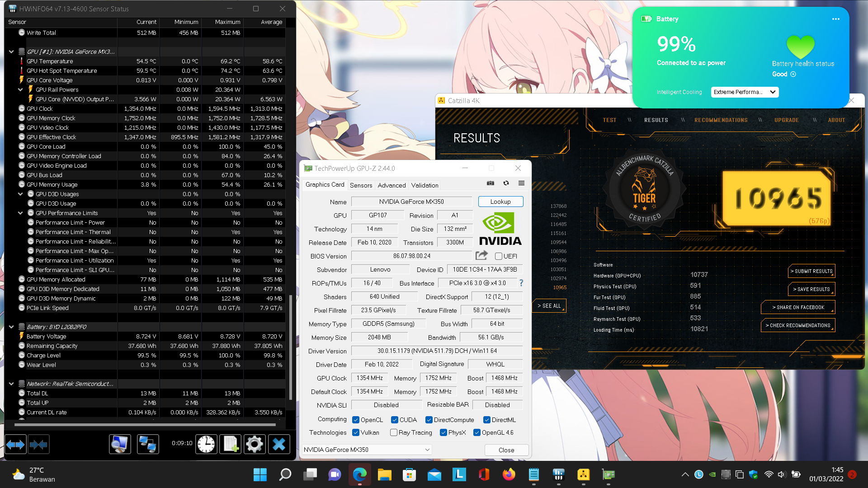The width and height of the screenshot is (868, 488).
Task: Click the shrink columns arrows icon in HWiNFO
Action: (38, 445)
